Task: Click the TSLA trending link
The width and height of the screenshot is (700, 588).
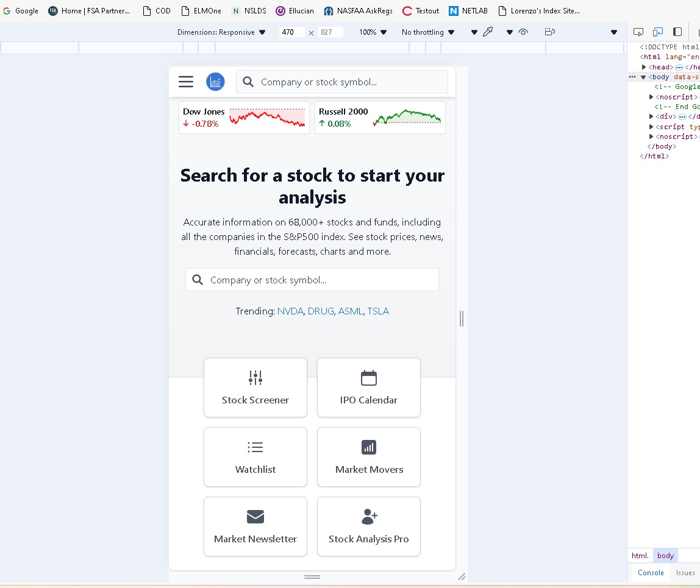Action: tap(378, 311)
